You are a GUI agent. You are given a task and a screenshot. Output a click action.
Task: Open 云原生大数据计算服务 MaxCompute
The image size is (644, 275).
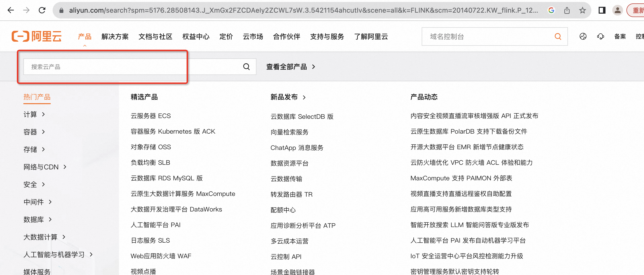tap(183, 194)
